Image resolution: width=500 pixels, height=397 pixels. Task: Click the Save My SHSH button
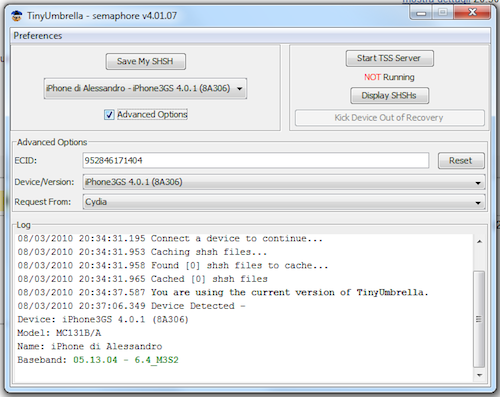pyautogui.click(x=145, y=61)
